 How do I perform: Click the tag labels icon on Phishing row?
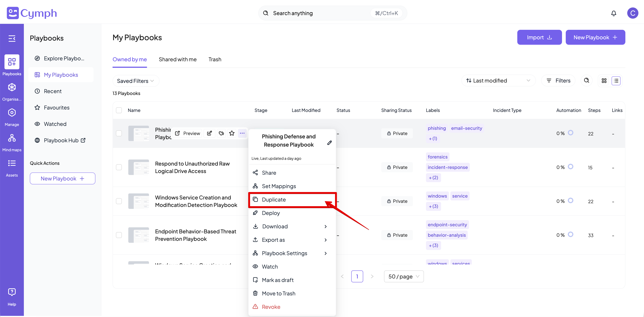click(x=221, y=133)
